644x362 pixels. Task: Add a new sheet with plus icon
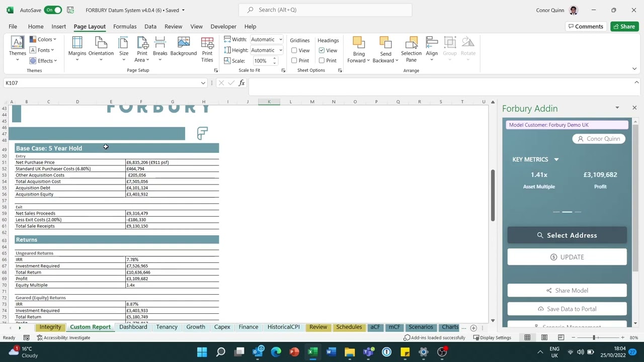coord(473,328)
